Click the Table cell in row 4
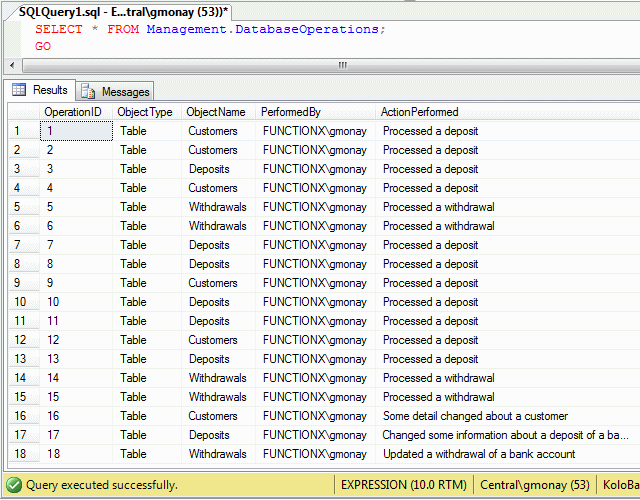 click(147, 188)
